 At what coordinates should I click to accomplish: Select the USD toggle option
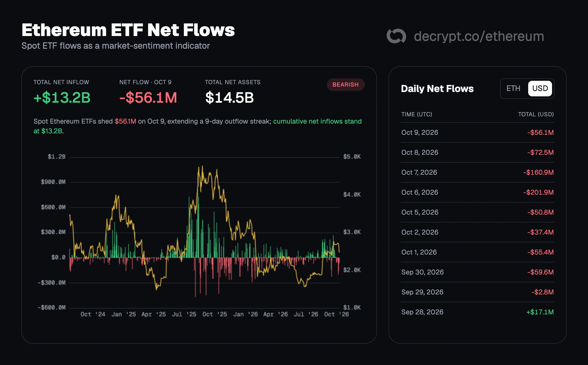(x=540, y=88)
